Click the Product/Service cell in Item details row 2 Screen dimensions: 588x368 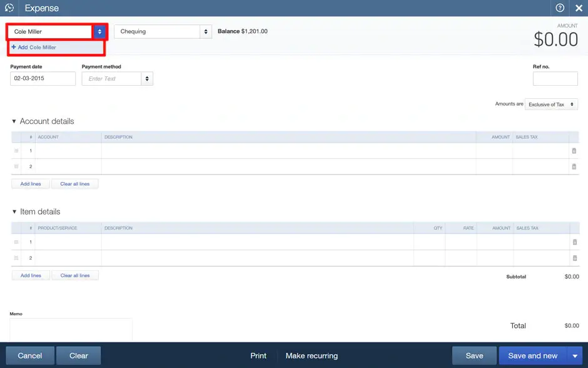click(x=68, y=258)
